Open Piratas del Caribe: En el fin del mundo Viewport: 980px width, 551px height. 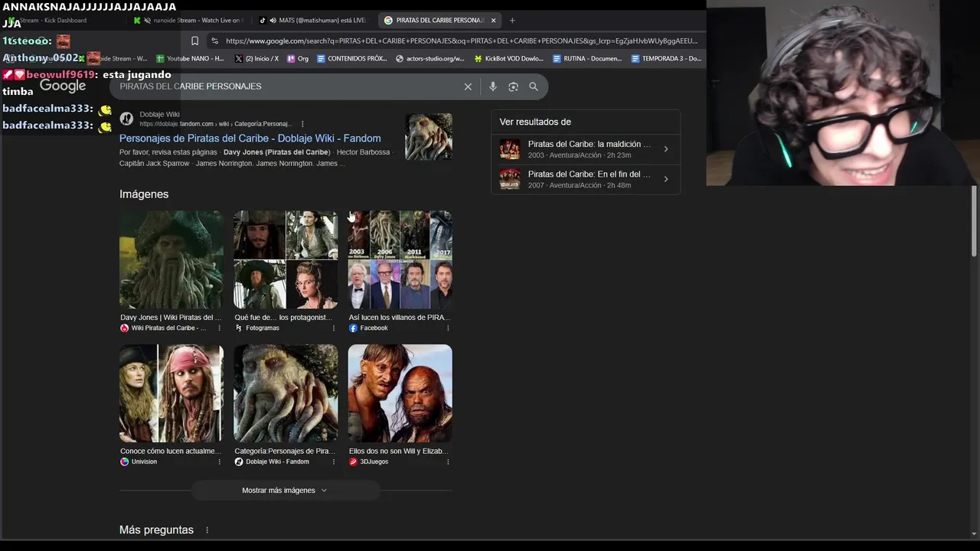(x=586, y=179)
